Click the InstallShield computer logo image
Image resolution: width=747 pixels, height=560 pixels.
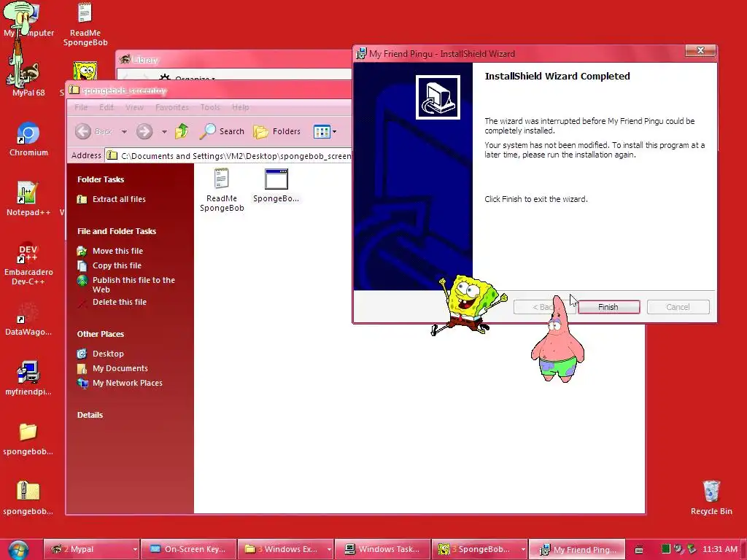click(x=438, y=97)
